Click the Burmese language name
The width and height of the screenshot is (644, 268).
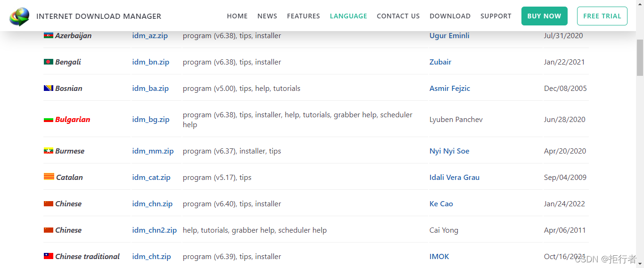tap(70, 151)
